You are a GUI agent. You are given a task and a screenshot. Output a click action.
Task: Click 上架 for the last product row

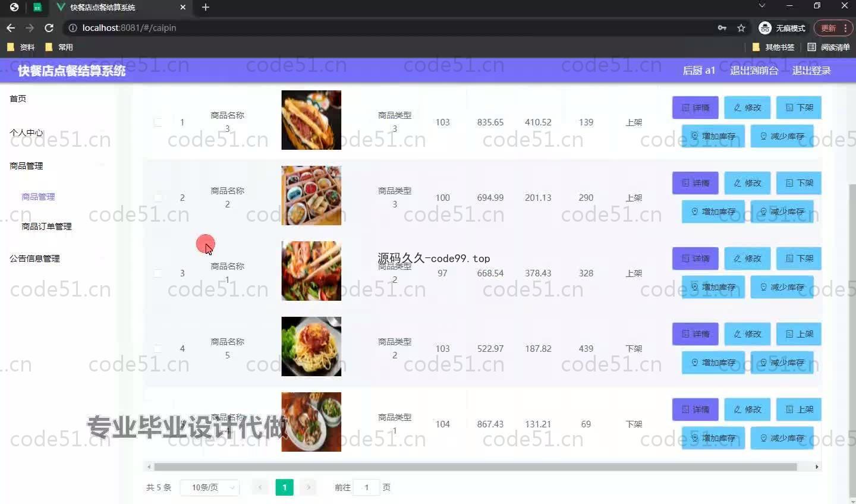800,409
